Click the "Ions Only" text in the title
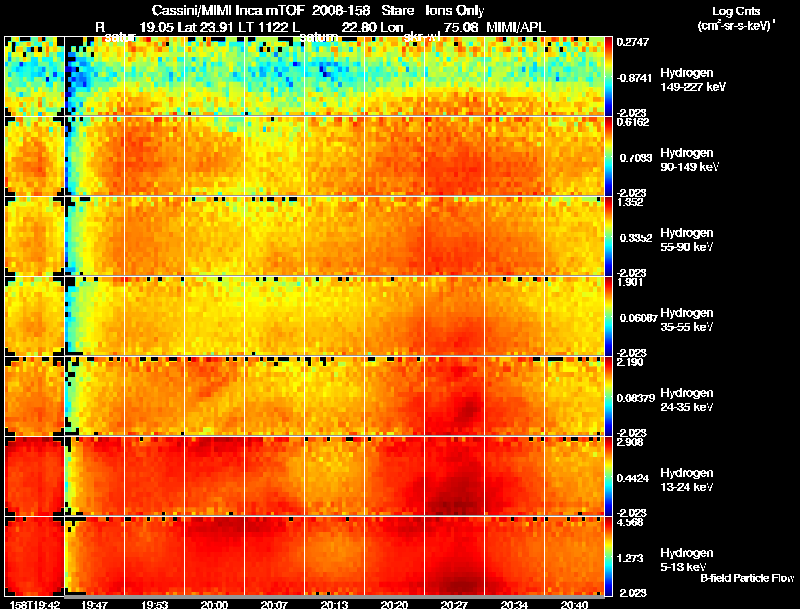This screenshot has height=609, width=800. click(x=455, y=11)
